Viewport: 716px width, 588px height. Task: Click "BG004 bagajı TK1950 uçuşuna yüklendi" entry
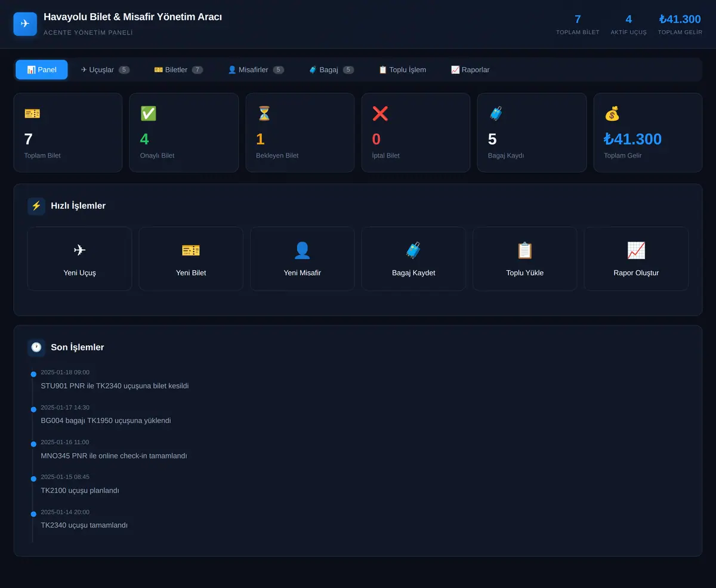pyautogui.click(x=106, y=420)
